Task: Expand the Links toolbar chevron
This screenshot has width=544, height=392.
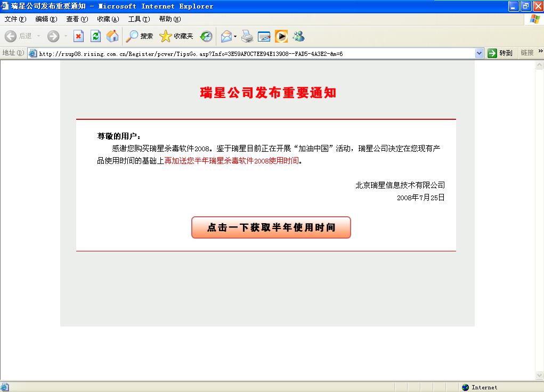Action: 540,51
